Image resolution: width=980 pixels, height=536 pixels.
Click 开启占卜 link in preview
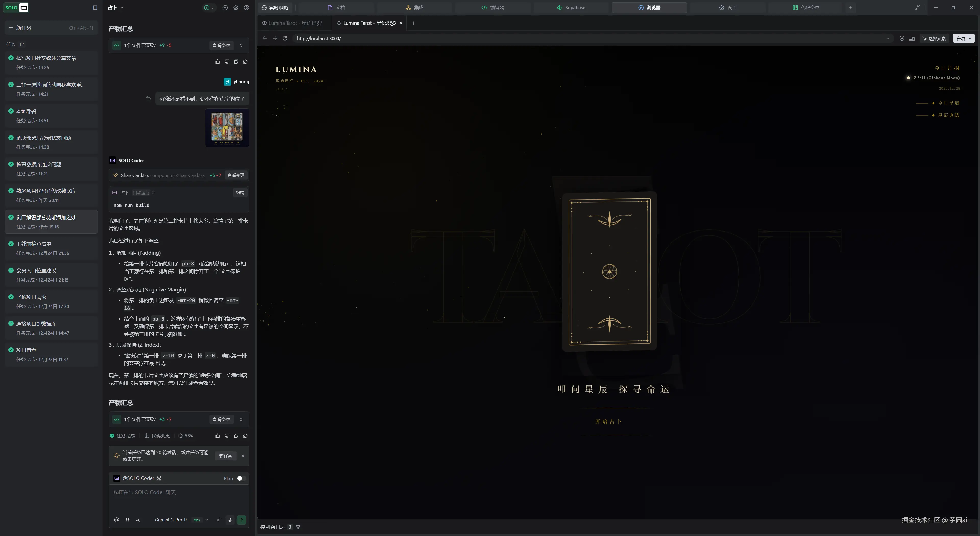609,421
